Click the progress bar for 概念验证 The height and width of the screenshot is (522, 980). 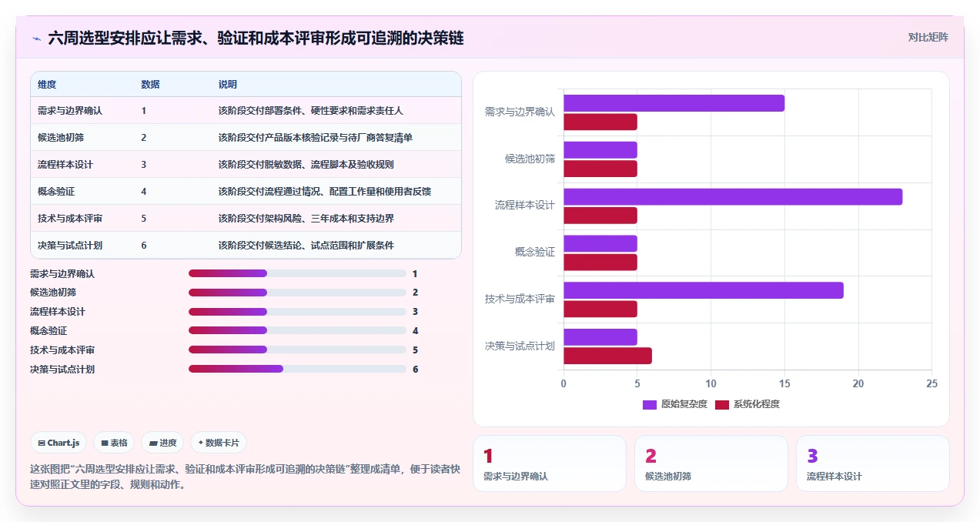tap(297, 330)
